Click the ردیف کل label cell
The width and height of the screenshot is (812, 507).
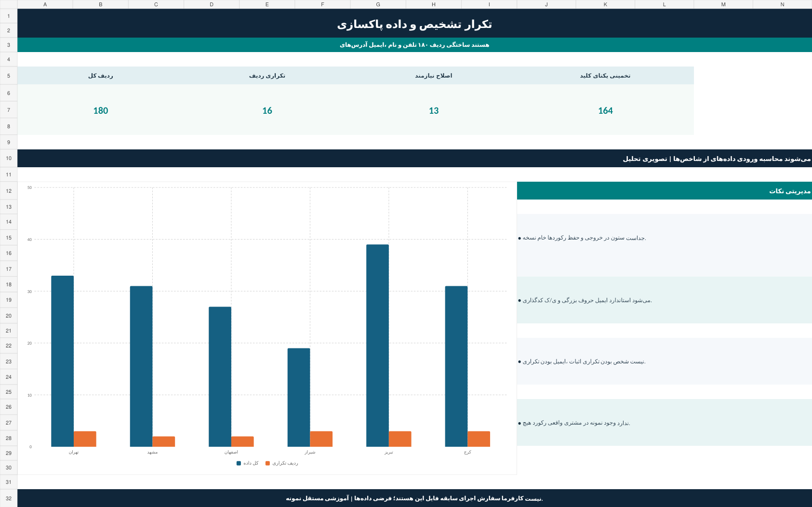[101, 76]
